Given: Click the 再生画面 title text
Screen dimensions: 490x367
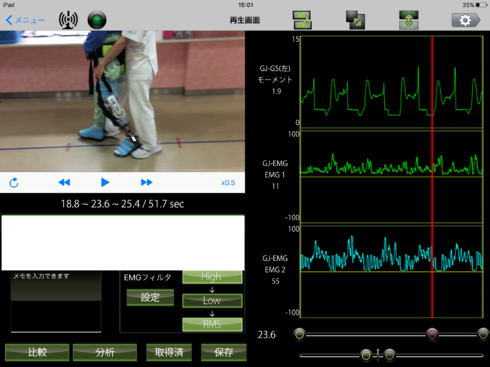Looking at the screenshot, I should (x=245, y=20).
